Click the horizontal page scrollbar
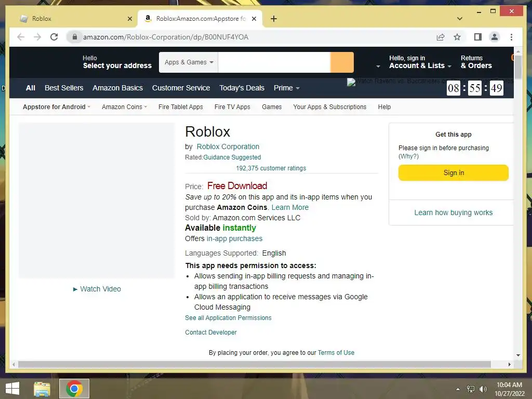Screen dimensions: 532x399 tap(255, 364)
